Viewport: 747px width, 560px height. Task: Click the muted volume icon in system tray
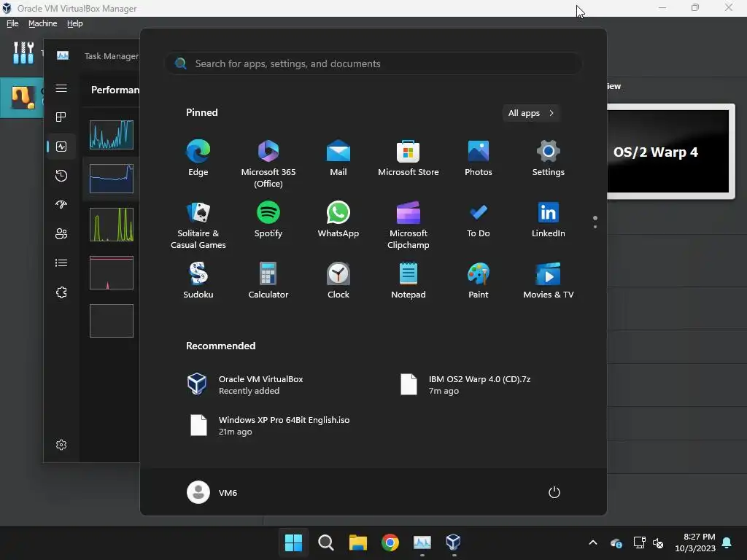[658, 542]
